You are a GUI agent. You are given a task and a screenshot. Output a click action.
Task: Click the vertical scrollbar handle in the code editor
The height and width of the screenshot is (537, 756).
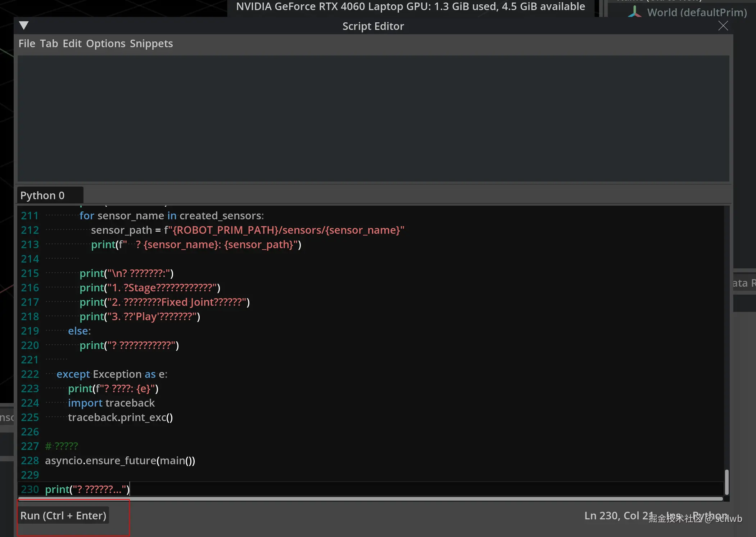pyautogui.click(x=726, y=482)
